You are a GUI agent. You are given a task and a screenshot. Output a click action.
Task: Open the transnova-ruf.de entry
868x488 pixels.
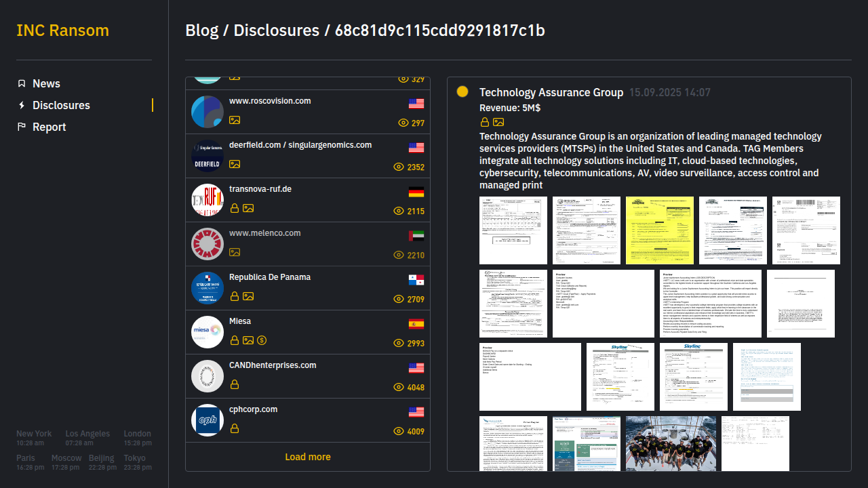coord(308,200)
